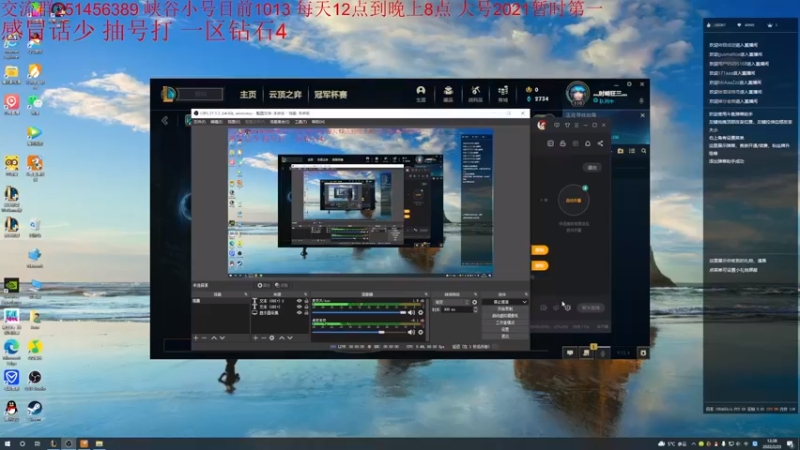Add a scene with OBS scenes plus icon
This screenshot has width=800, height=450.
click(x=195, y=338)
